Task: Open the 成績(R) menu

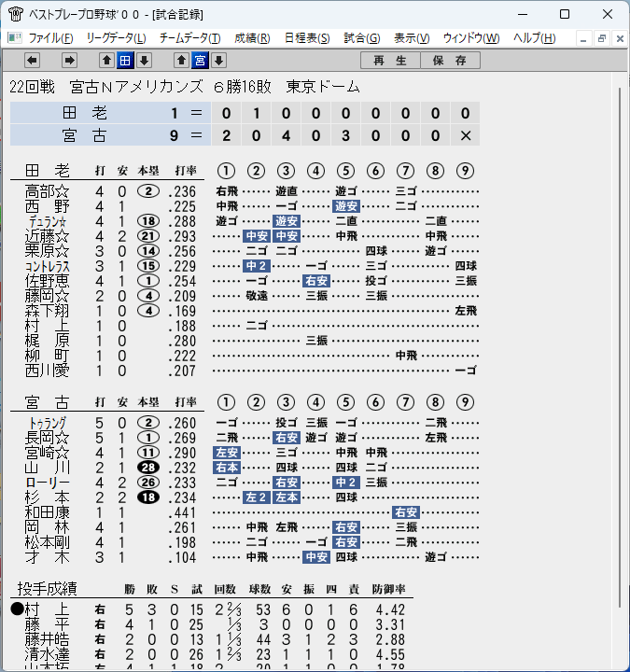Action: point(252,38)
